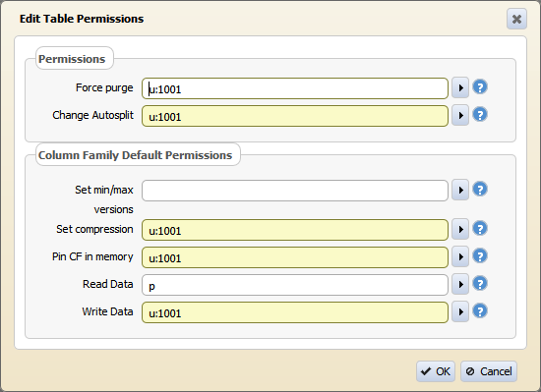Open help for Change Autosplit permission
This screenshot has height=392, width=541.
pyautogui.click(x=480, y=114)
